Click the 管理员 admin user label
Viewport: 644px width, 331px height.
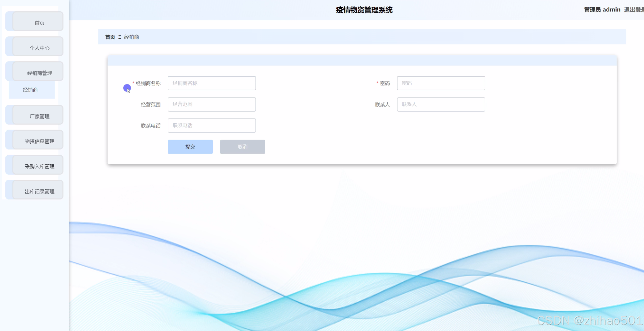602,10
